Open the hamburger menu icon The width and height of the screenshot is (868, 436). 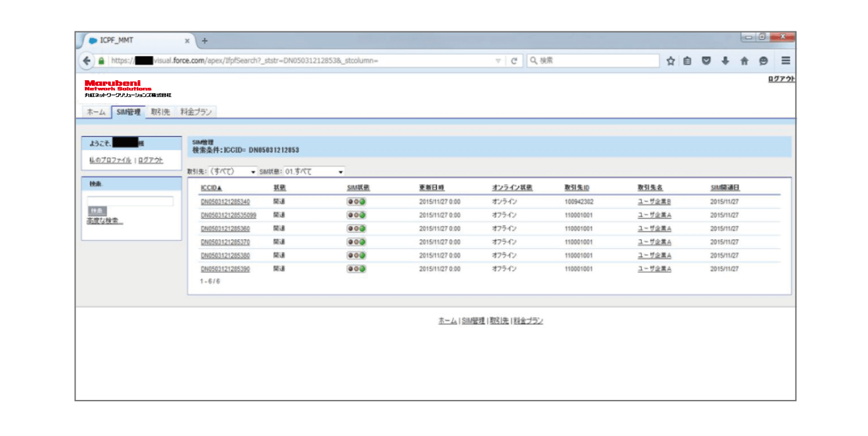tap(785, 60)
